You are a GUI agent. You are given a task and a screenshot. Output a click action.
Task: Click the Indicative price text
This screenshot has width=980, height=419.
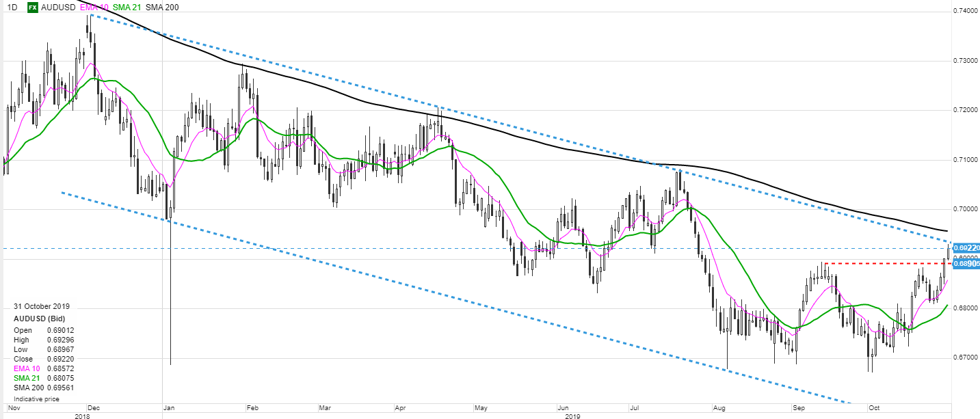(36, 398)
